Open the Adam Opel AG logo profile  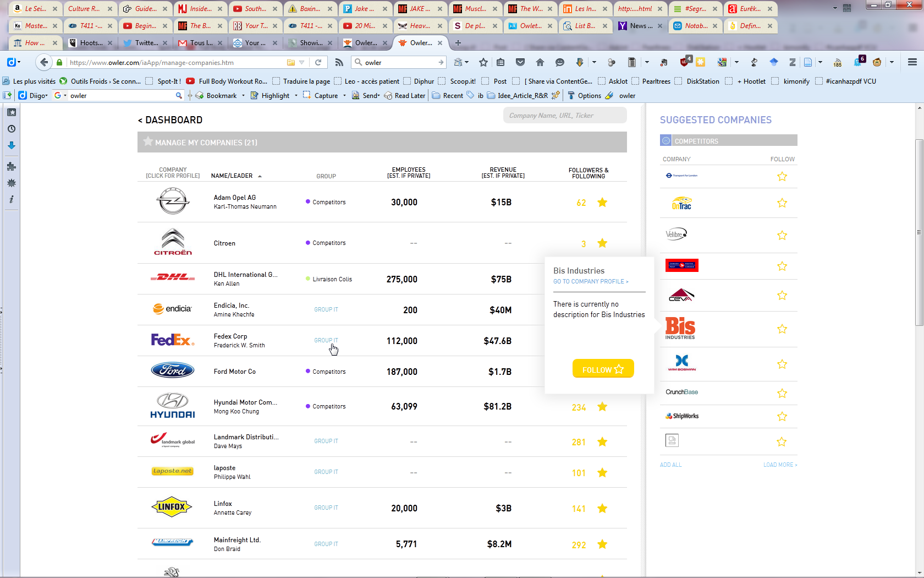173,201
